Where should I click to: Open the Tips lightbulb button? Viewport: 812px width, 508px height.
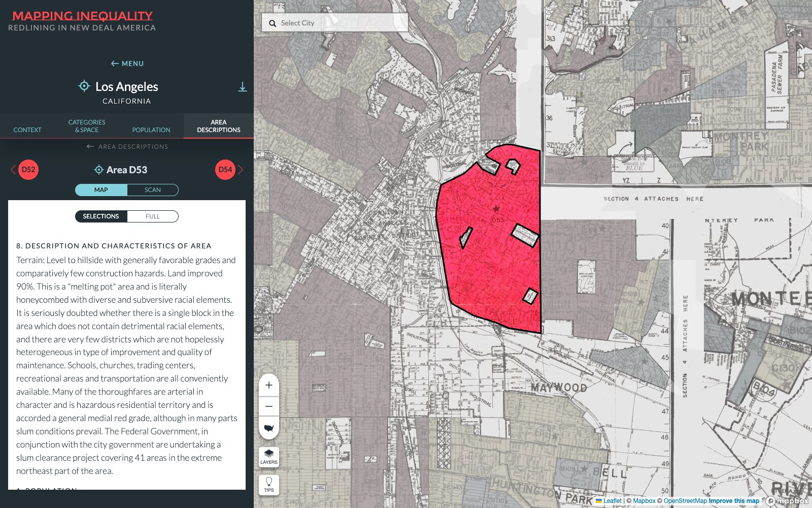(269, 485)
